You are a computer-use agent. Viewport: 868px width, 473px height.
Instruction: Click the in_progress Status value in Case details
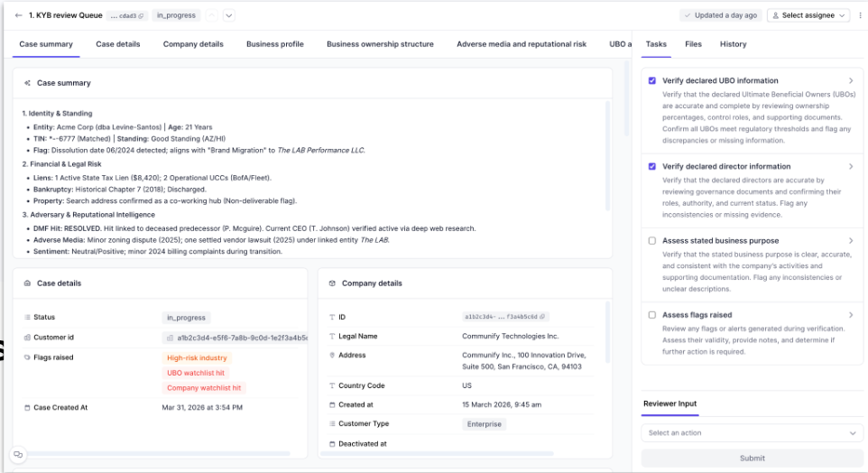pyautogui.click(x=186, y=318)
